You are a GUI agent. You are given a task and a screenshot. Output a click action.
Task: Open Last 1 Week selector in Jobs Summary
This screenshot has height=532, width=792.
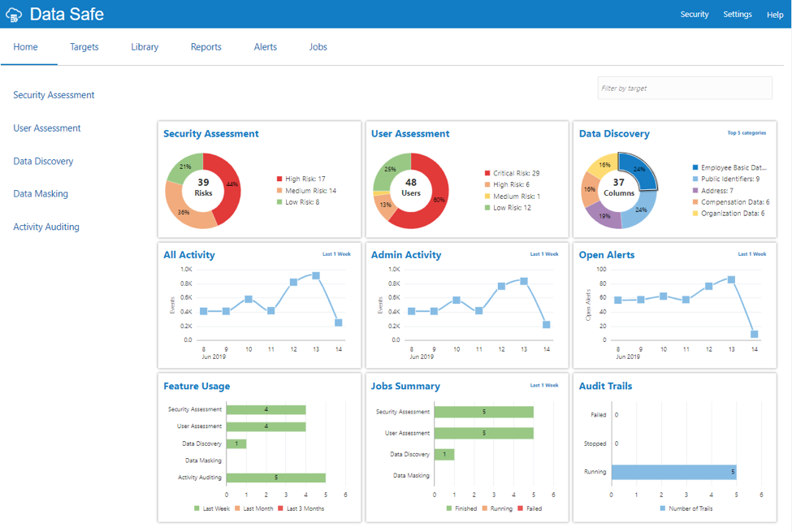544,386
